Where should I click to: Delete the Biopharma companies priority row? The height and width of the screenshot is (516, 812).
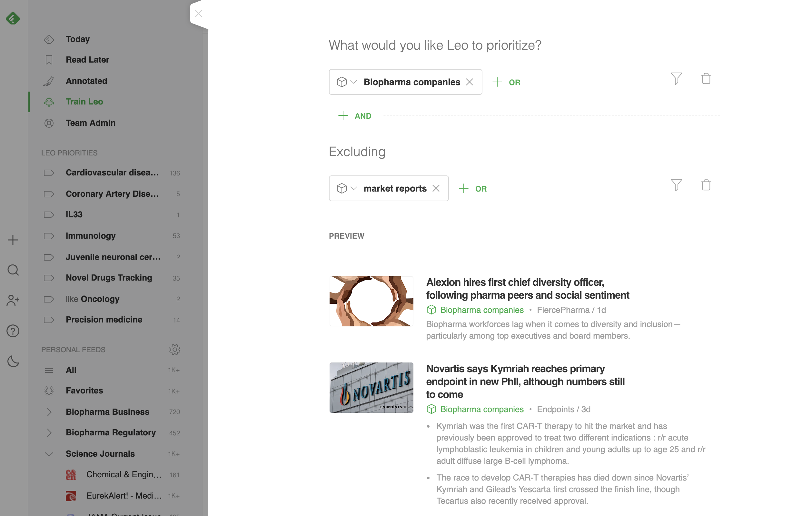(706, 79)
